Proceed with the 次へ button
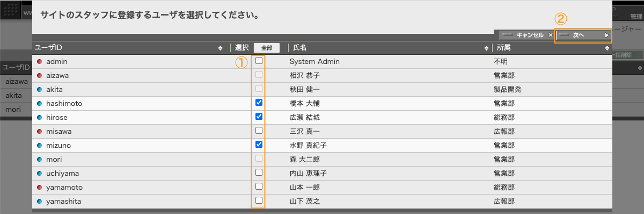Image resolution: width=644 pixels, height=214 pixels. click(583, 35)
